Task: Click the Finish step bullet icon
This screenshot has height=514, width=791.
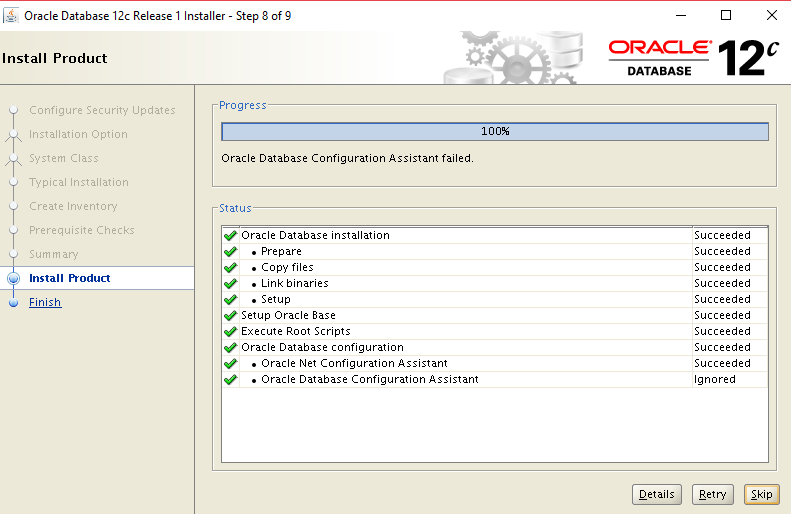Action: point(14,303)
